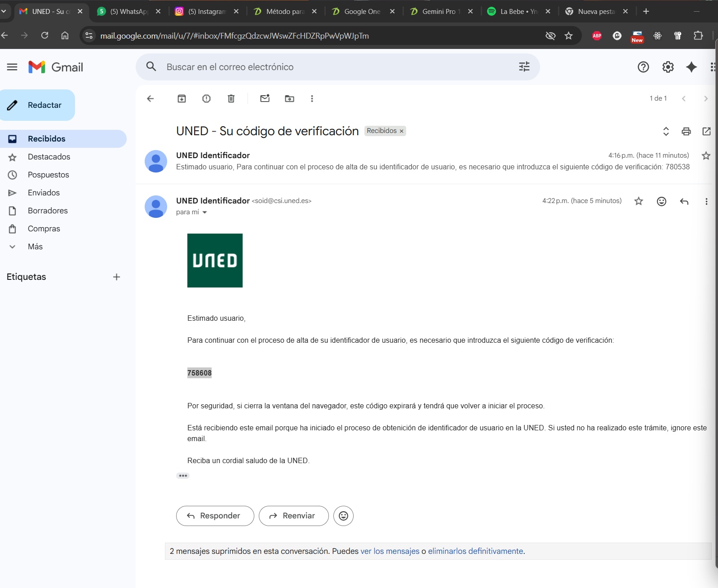718x588 pixels.
Task: Mark the email as unread
Action: click(x=265, y=99)
